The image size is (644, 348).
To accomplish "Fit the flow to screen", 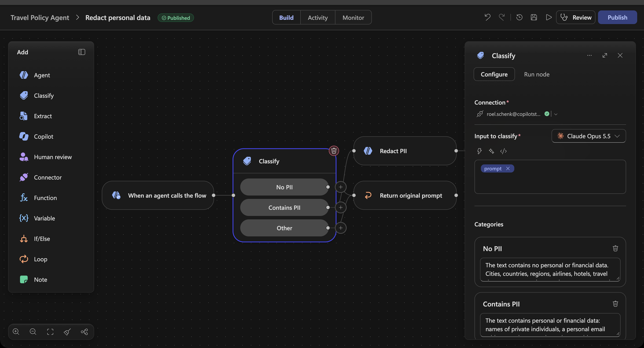I will [50, 332].
